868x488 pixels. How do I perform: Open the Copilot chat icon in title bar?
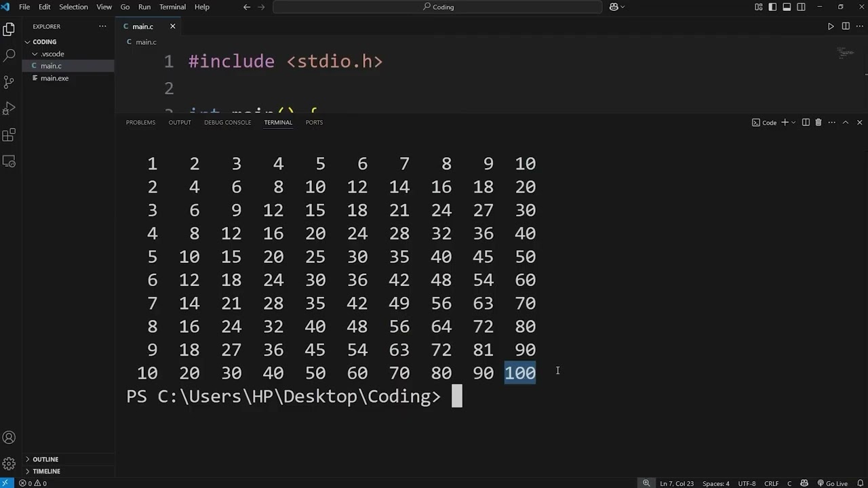coord(614,7)
